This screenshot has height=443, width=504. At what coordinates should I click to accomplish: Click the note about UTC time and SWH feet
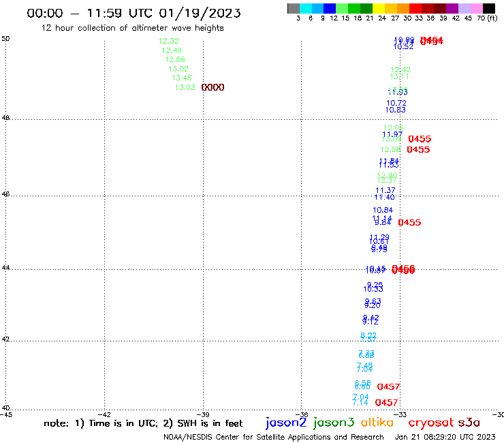pos(143,423)
